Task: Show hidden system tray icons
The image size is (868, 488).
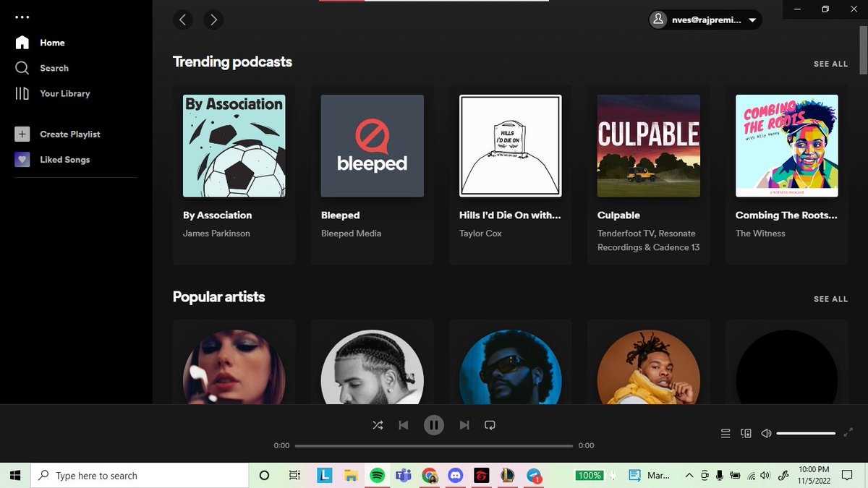Action: (x=688, y=476)
